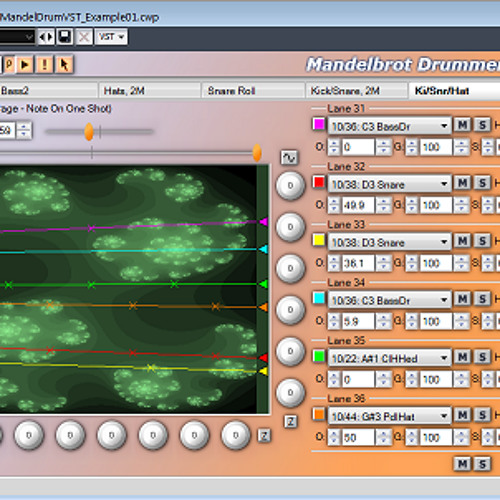Click the Lane 31 magenta color swatch
Image resolution: width=500 pixels, height=500 pixels.
pos(319,124)
